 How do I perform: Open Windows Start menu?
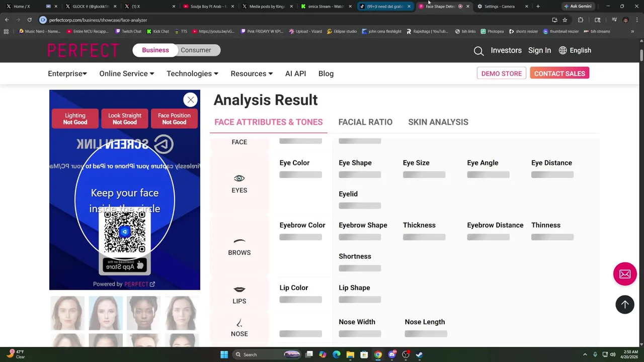pyautogui.click(x=224, y=354)
